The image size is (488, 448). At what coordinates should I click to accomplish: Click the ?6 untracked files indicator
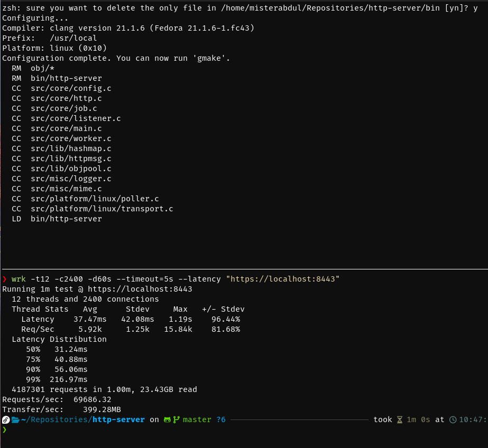tap(220, 419)
